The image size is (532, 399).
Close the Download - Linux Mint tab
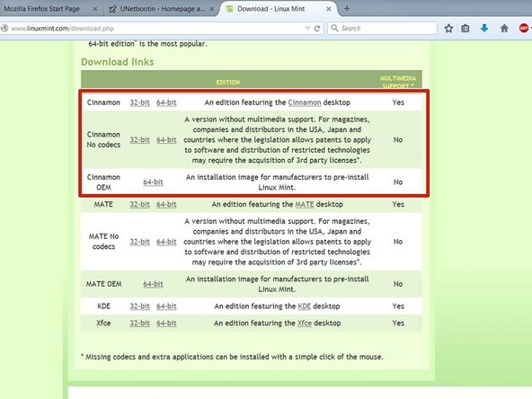328,9
